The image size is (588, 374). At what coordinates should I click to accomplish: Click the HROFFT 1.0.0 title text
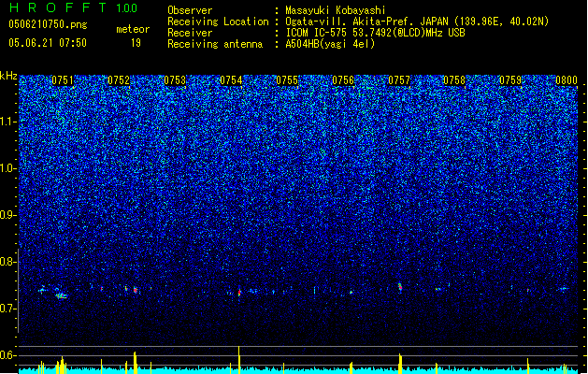click(74, 7)
